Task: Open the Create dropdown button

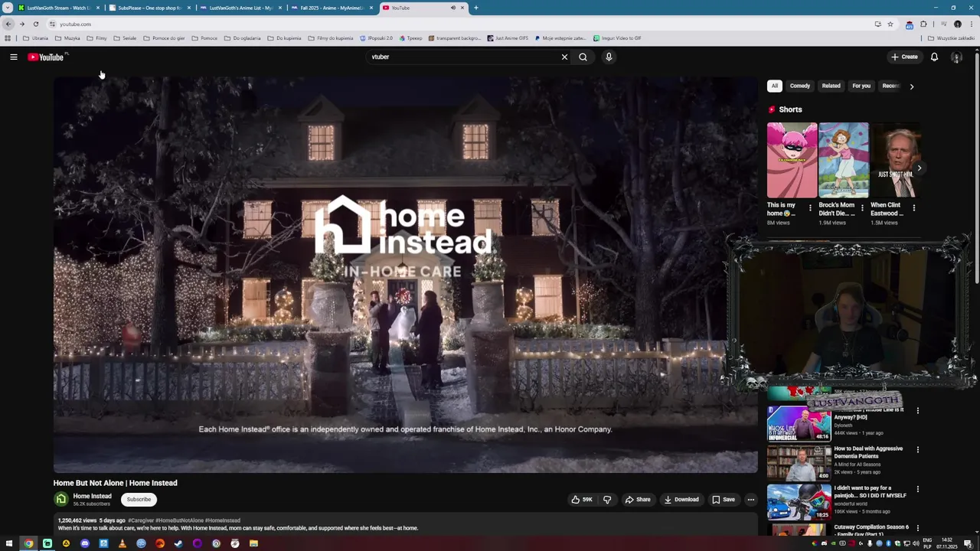Action: click(904, 57)
